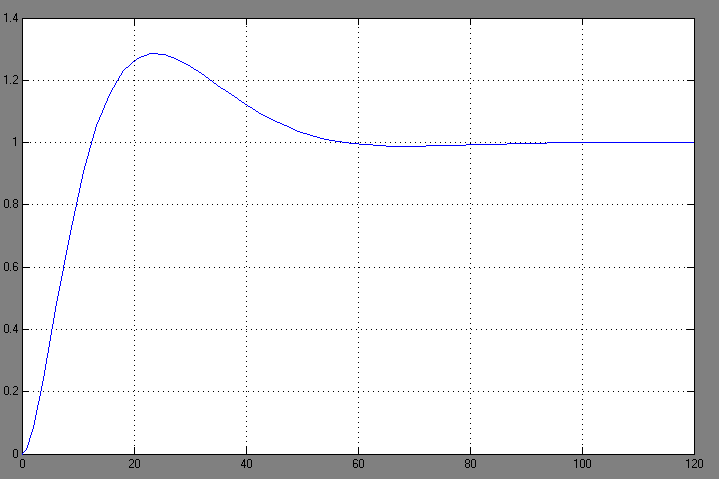Click the peak of the blue response curve
719x479 pixels.
click(153, 54)
